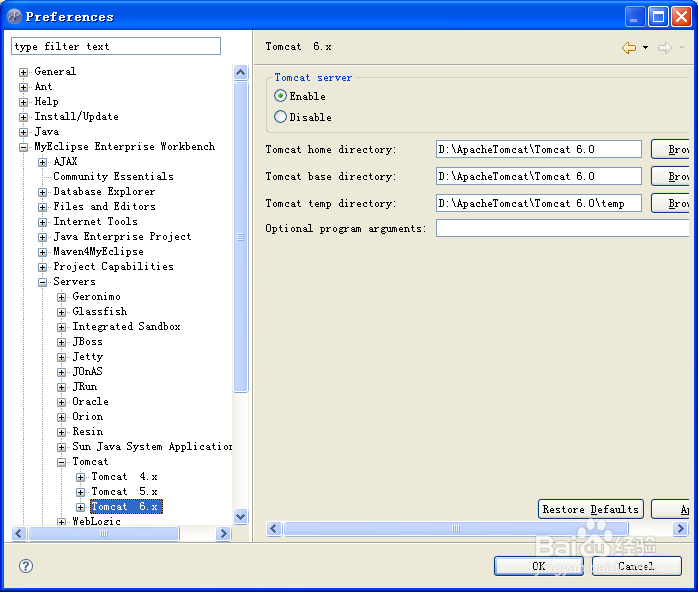
Task: Browse for Tomcat home directory
Action: click(x=670, y=149)
